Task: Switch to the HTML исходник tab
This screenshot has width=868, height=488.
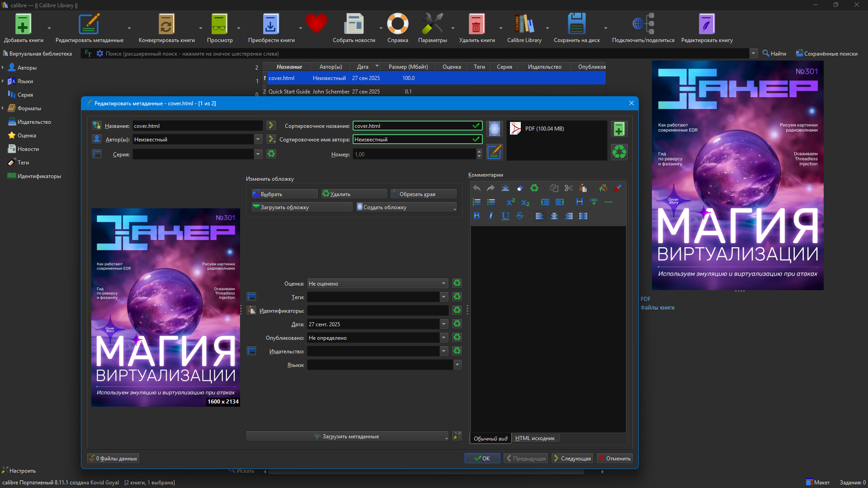Action: pos(535,438)
